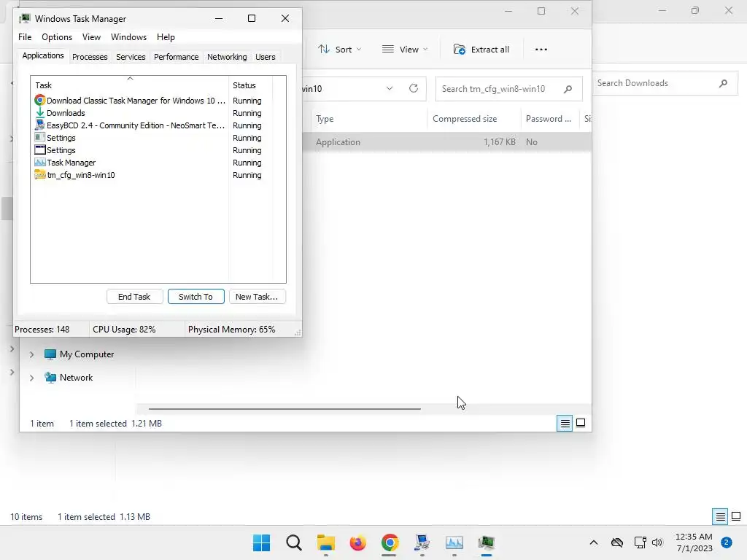Switch to the Performance tab
747x560 pixels.
[176, 57]
